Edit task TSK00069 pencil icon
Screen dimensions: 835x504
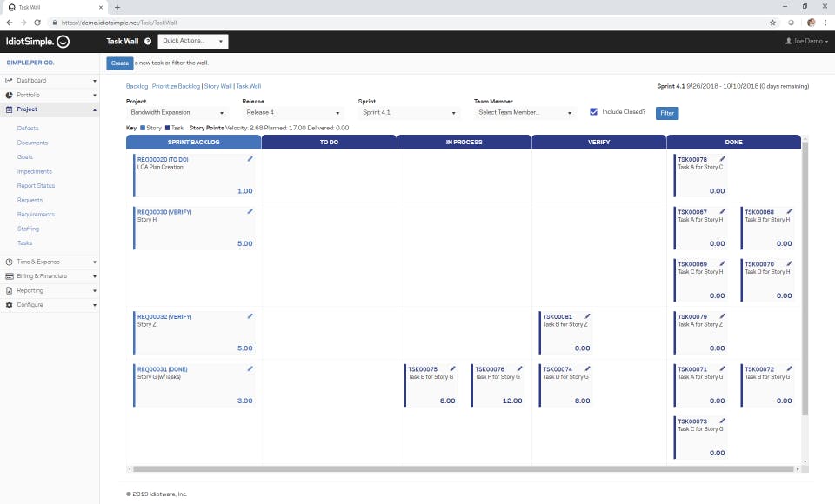[x=722, y=263]
